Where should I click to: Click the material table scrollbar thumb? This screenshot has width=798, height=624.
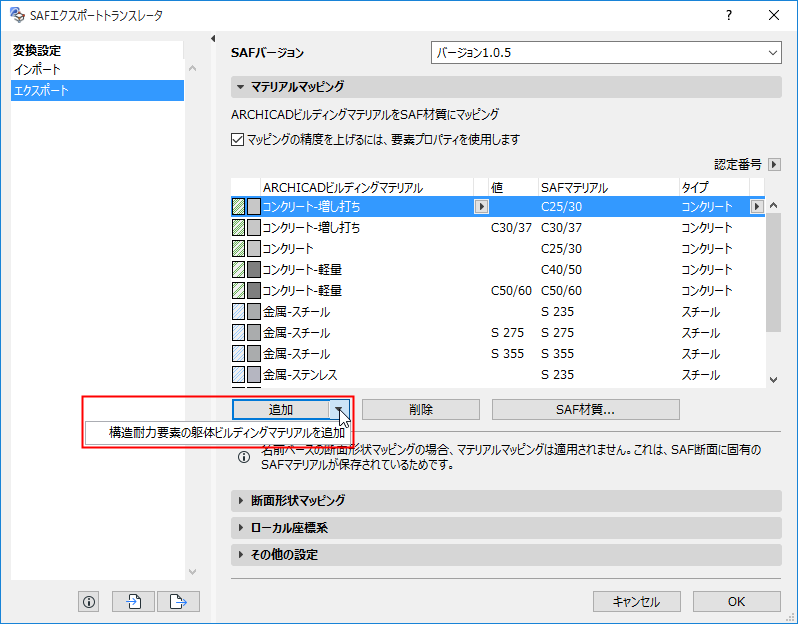(x=774, y=272)
